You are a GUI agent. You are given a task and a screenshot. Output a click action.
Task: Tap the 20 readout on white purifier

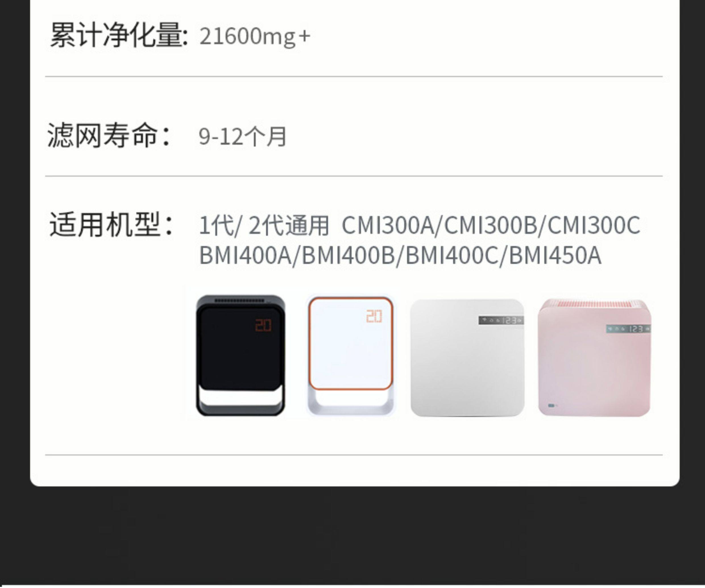pyautogui.click(x=374, y=316)
